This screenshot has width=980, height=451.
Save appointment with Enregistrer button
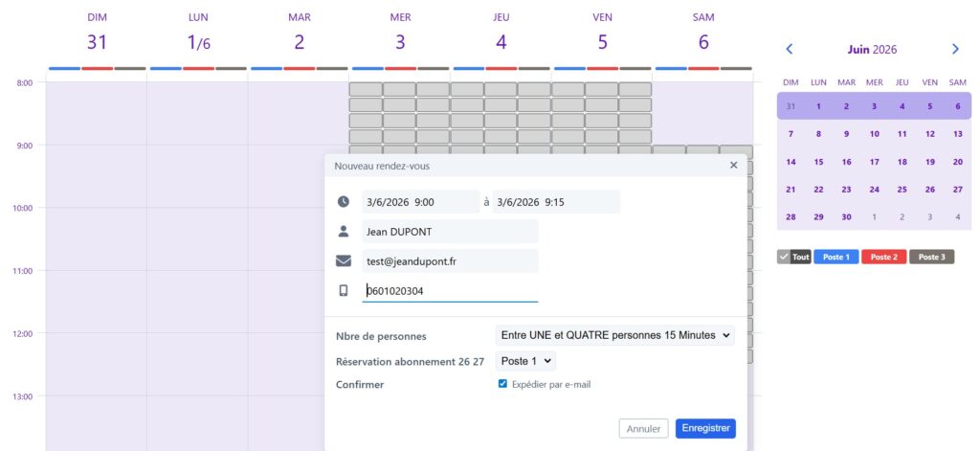point(705,428)
